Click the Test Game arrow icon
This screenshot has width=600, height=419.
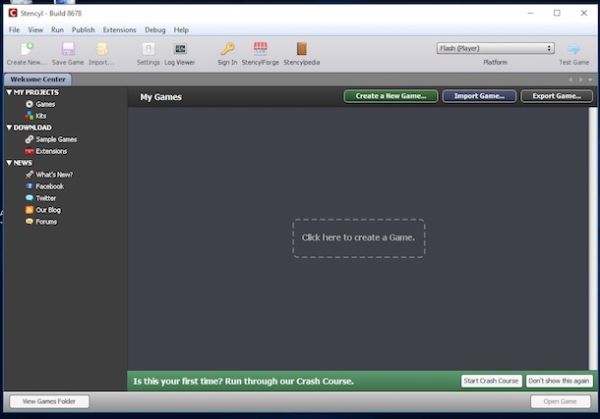(574, 49)
